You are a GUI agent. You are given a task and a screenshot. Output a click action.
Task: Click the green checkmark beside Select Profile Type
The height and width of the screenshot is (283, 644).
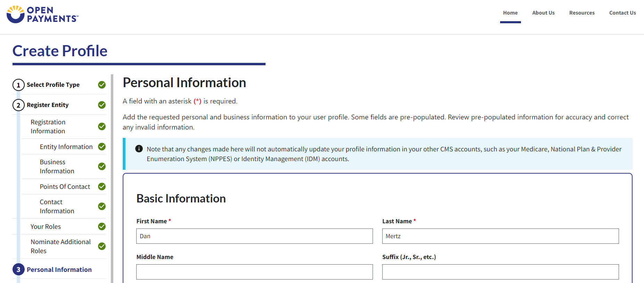102,85
